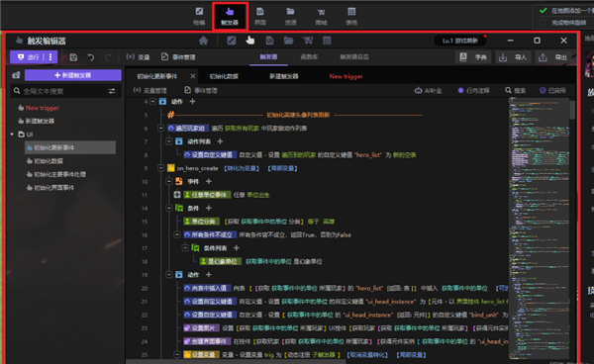Viewport: 594px width, 364px height.
Task: Click the UI editor icon in trigger editor title bar
Action: coord(269,41)
